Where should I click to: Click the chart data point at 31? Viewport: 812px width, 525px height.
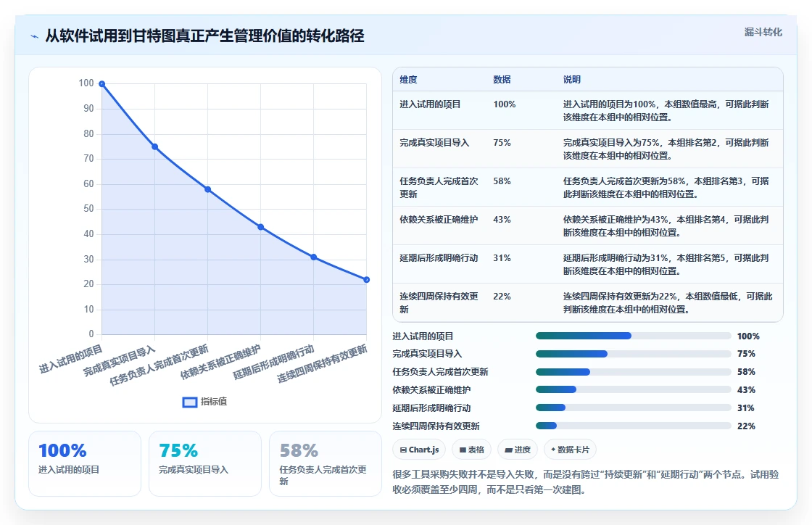(x=313, y=257)
